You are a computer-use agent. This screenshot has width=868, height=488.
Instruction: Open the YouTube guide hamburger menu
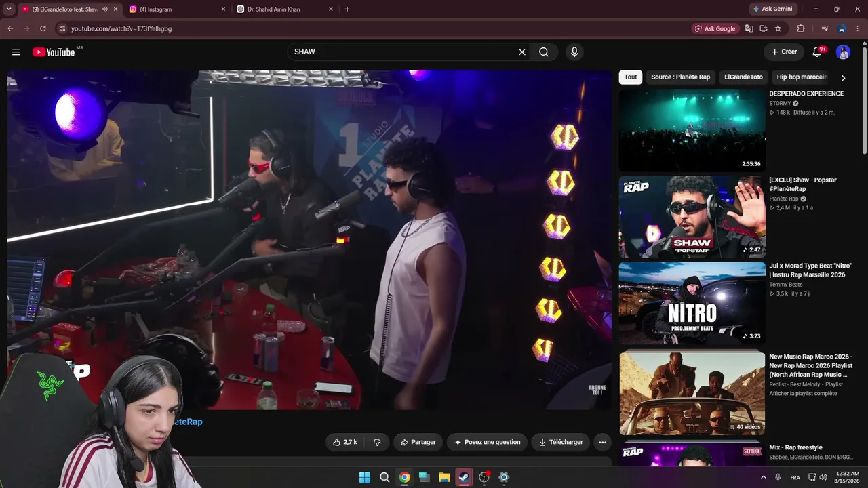16,52
